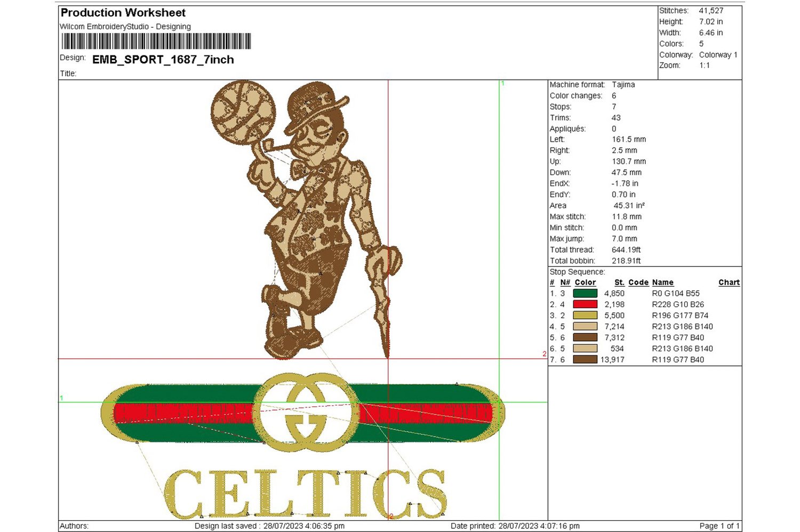Click the embroidered 'CELTICS' lettering

click(305, 494)
